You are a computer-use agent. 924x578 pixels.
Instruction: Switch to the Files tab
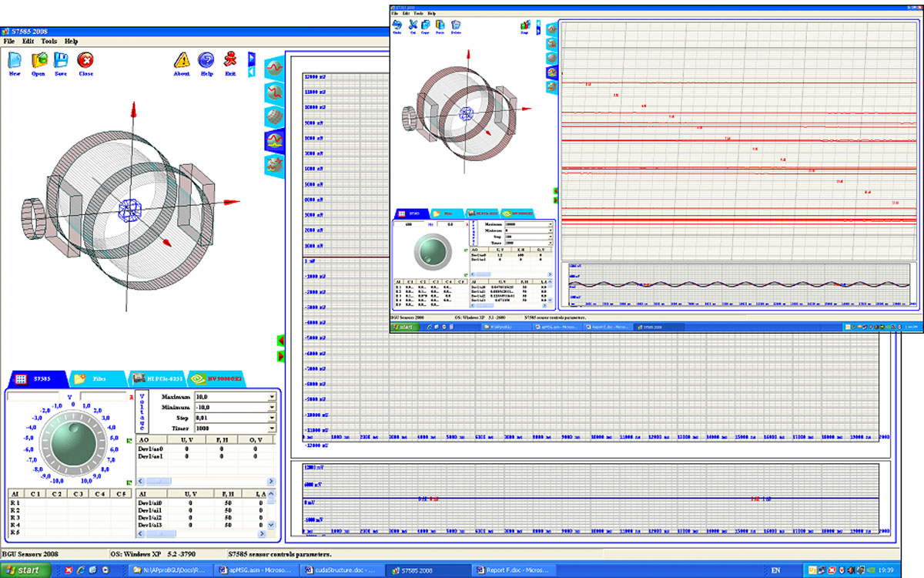[96, 379]
